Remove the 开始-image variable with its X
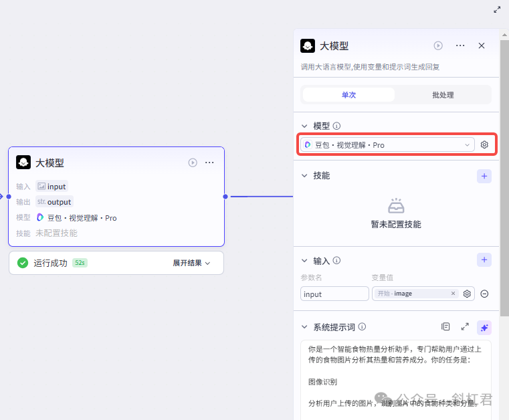 pyautogui.click(x=453, y=294)
